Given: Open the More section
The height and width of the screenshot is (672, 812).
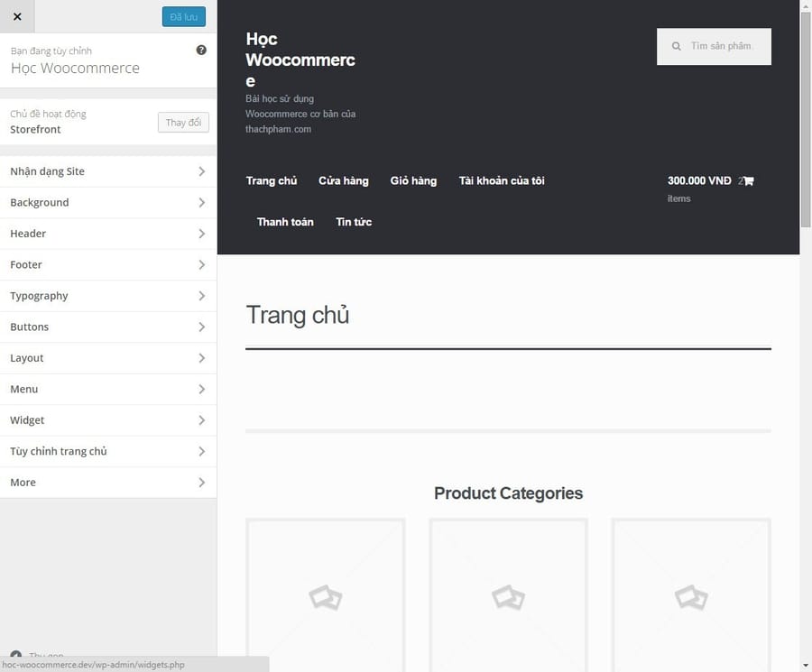Looking at the screenshot, I should click(x=108, y=482).
